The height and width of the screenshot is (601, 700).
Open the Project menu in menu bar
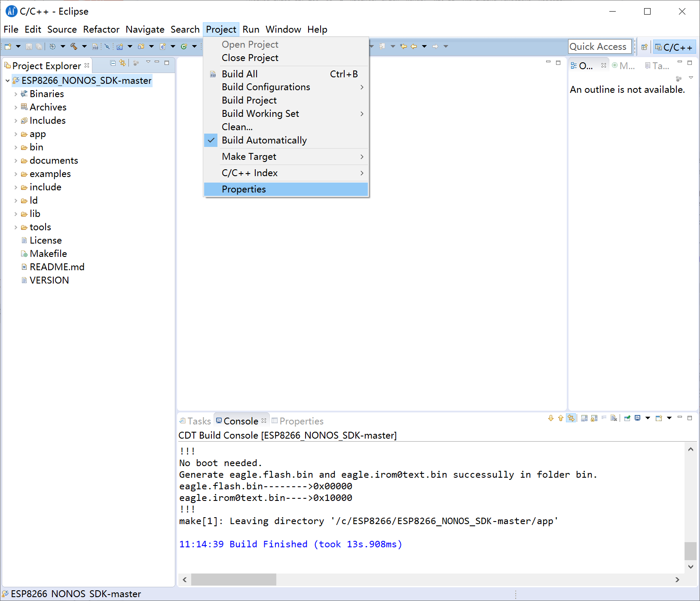coord(221,29)
